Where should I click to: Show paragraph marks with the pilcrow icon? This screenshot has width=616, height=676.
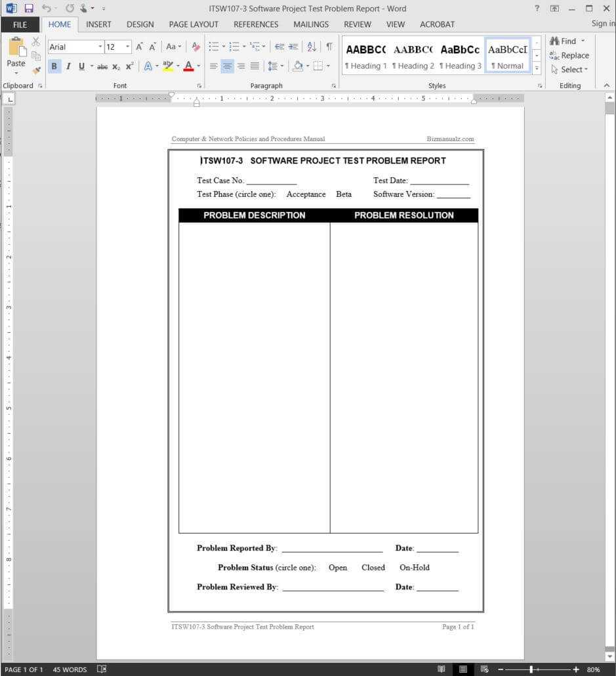point(329,47)
